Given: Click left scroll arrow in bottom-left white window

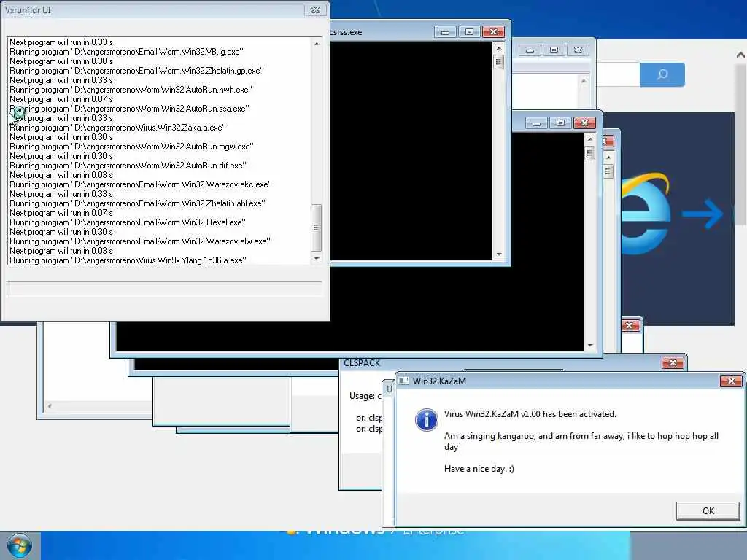Looking at the screenshot, I should click(x=49, y=406).
